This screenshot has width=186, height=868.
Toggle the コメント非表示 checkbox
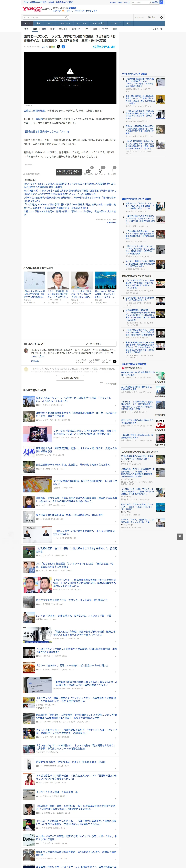tap(102, 384)
